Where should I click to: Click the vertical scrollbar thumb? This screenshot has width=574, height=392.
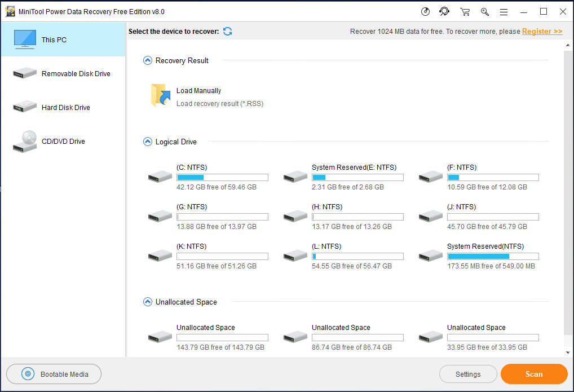[x=568, y=193]
